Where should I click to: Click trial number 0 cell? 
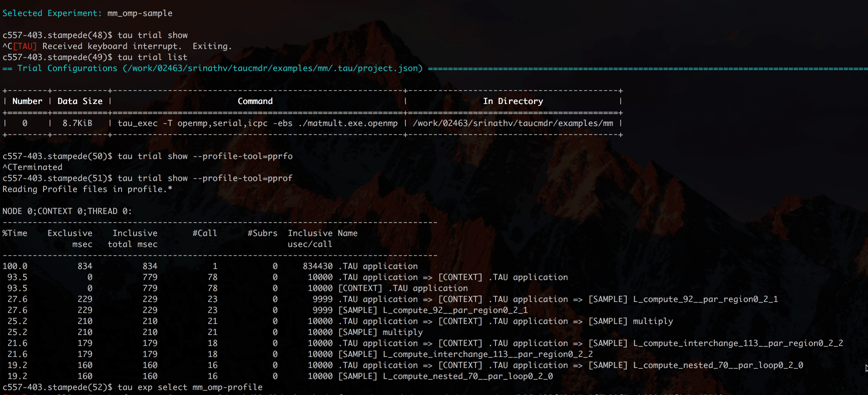click(x=25, y=123)
